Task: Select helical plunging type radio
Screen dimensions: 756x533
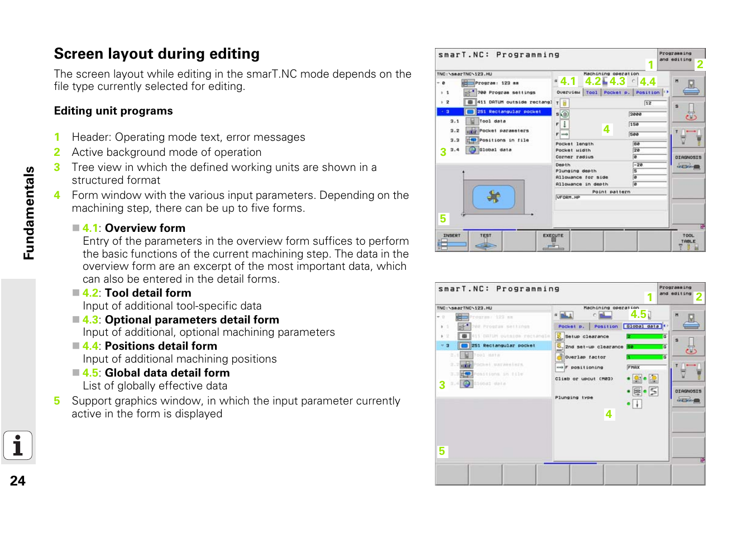Action: [x=629, y=391]
